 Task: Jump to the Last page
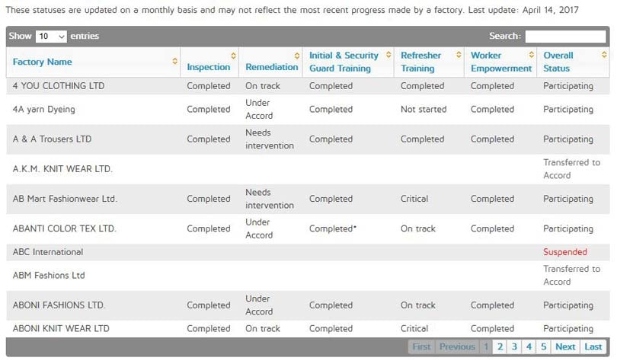tap(593, 346)
